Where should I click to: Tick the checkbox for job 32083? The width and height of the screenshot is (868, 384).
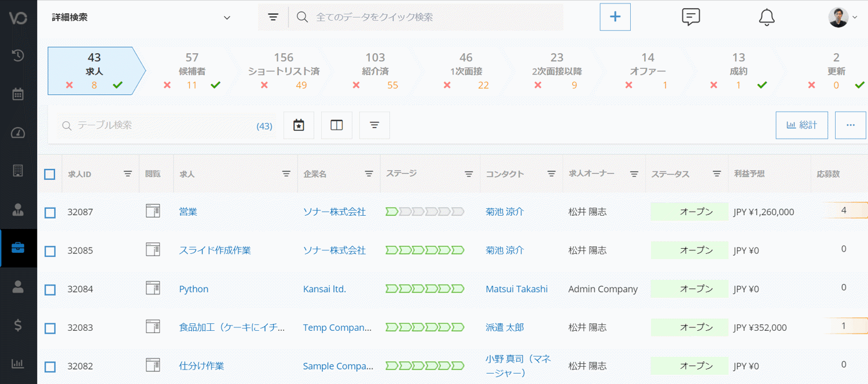50,328
